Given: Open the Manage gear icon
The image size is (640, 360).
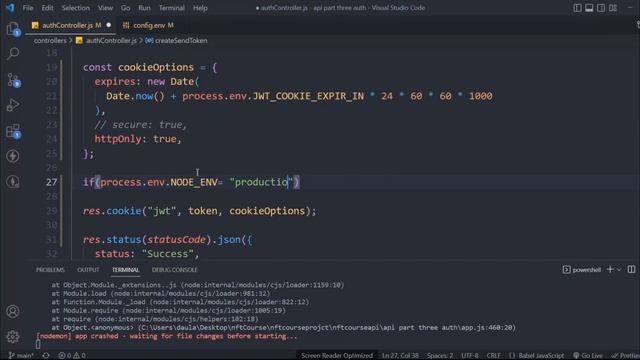Looking at the screenshot, I should (13, 337).
